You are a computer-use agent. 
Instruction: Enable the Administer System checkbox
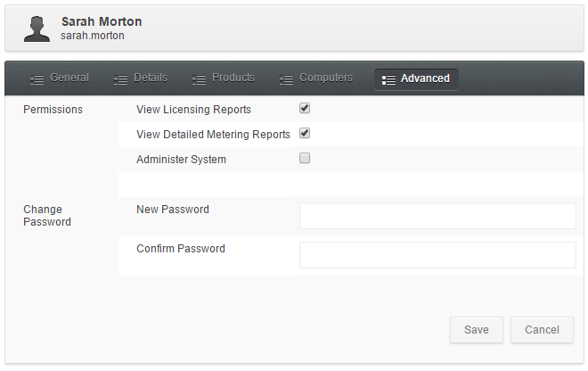305,158
